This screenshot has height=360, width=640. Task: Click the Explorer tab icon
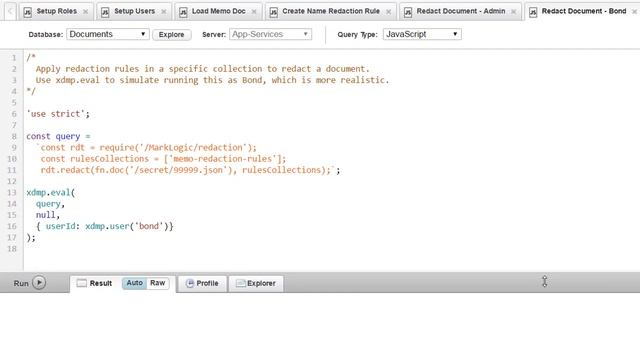click(241, 283)
